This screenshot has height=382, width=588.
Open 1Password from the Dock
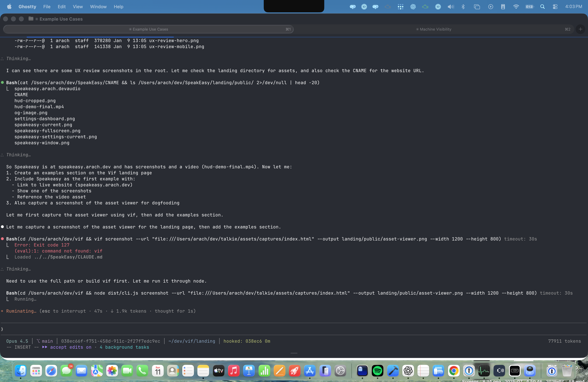coord(469,371)
